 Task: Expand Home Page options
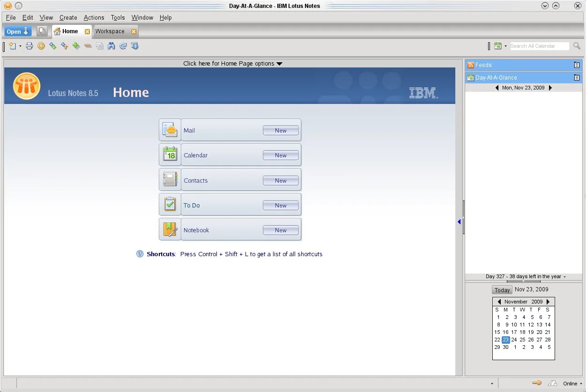tap(233, 64)
